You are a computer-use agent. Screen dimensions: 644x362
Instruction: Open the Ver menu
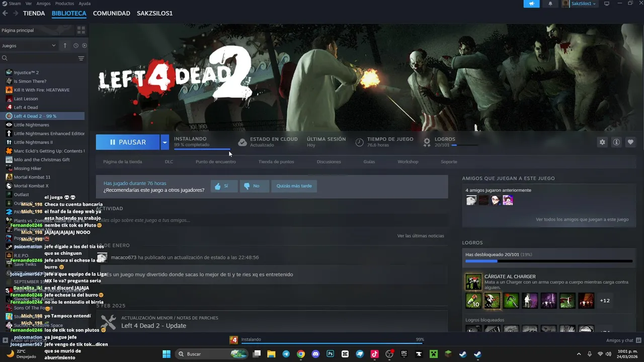(x=29, y=4)
